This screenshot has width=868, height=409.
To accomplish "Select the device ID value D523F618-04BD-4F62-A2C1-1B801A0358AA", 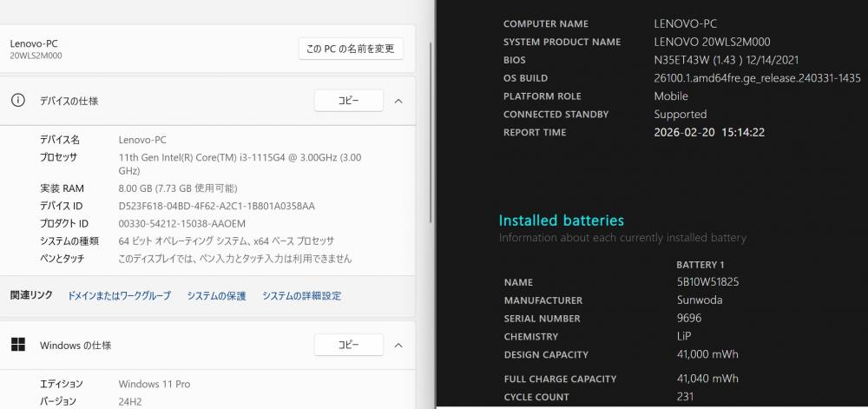I will click(x=216, y=206).
